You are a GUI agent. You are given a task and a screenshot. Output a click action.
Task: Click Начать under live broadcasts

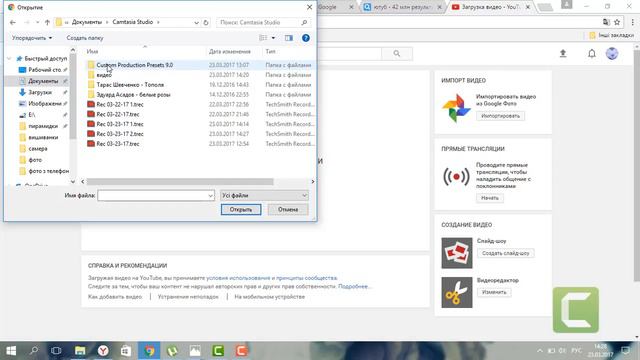pyautogui.click(x=489, y=198)
